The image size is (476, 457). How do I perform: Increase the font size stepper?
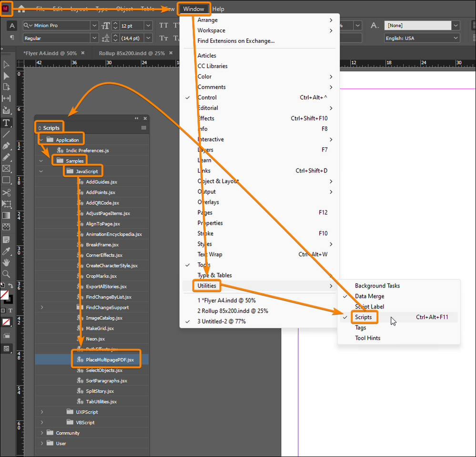point(115,23)
